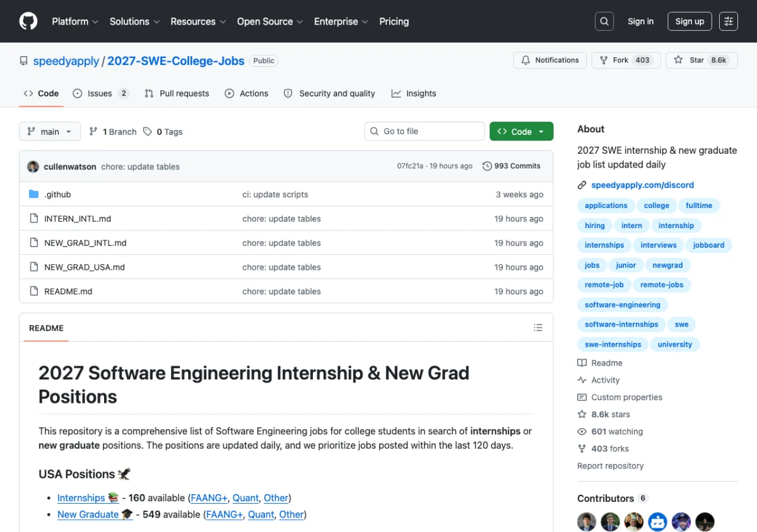Open the green Code dropdown button

coord(521,132)
